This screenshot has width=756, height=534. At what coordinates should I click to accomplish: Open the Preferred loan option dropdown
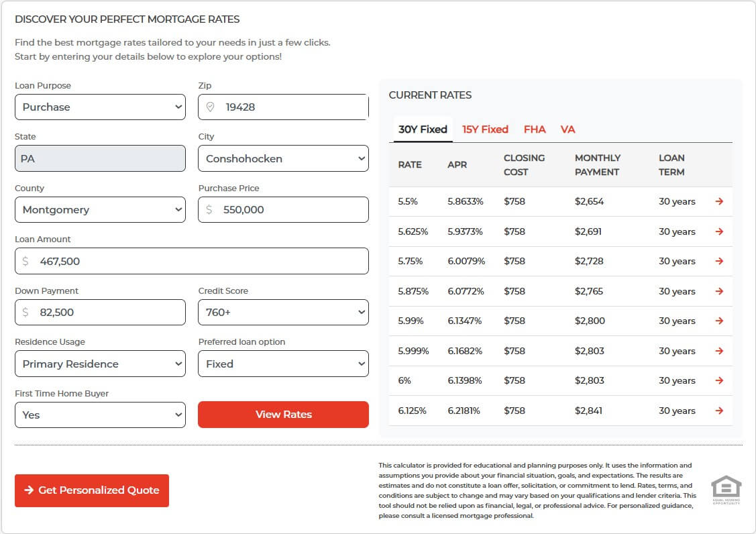(x=283, y=364)
